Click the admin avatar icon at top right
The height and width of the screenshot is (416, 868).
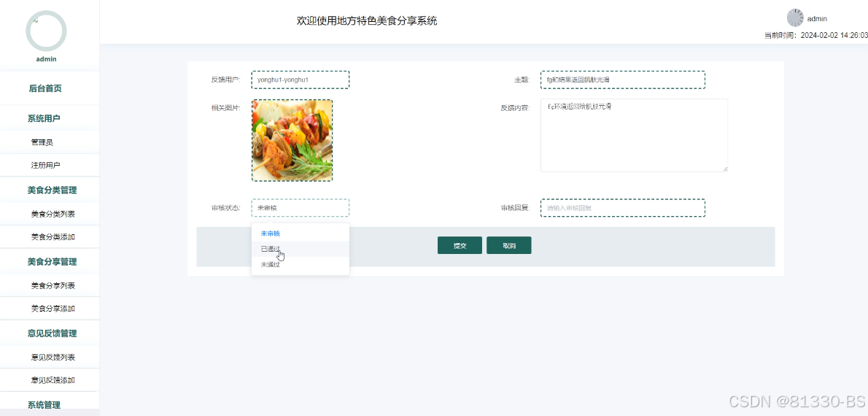point(795,18)
